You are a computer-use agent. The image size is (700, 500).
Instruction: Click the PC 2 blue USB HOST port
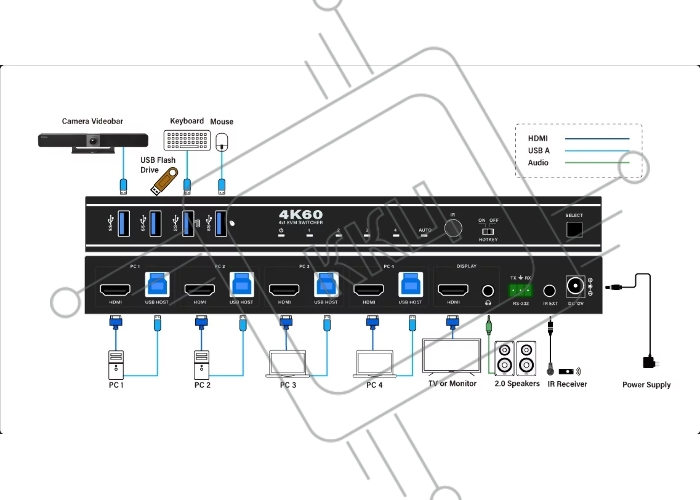point(242,284)
